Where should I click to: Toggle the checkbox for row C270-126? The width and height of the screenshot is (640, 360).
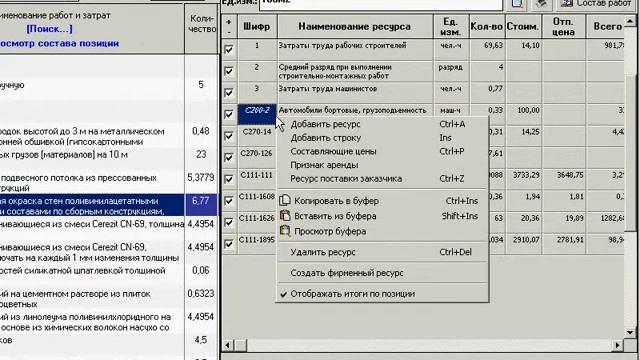point(229,158)
